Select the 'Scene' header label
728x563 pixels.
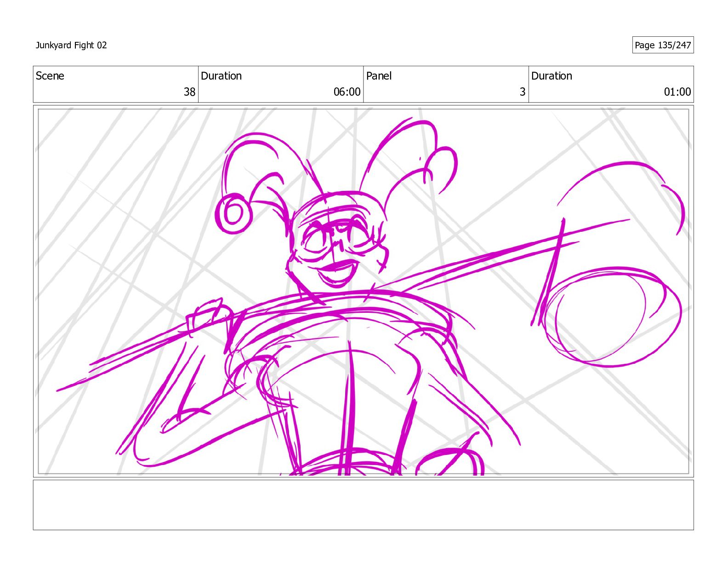50,76
